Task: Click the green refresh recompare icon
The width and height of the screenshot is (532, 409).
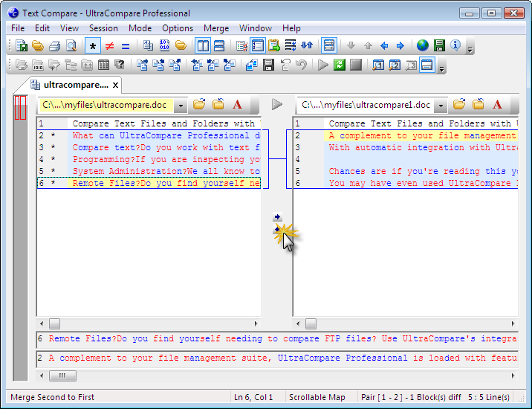Action: click(x=340, y=65)
